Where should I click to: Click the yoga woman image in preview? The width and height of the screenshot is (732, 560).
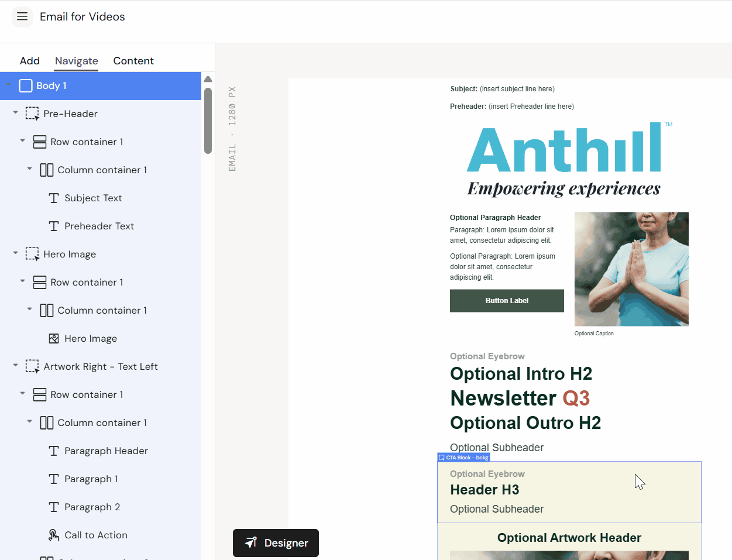coord(631,269)
